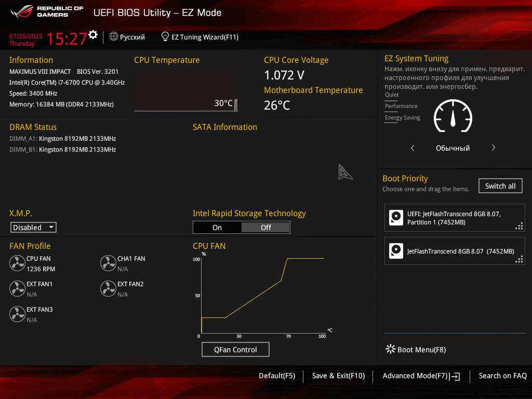
Task: Click the 1.072 V core voltage value
Action: point(284,75)
